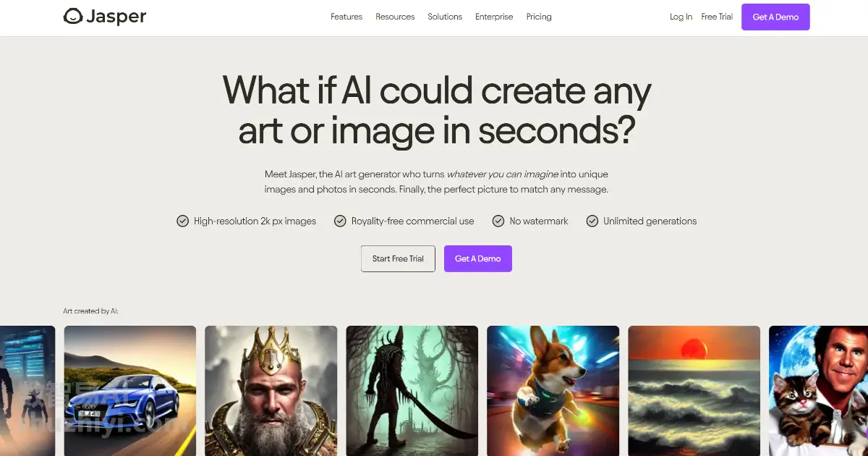Open the blue sports car artwork
This screenshot has width=868, height=456.
tap(130, 391)
